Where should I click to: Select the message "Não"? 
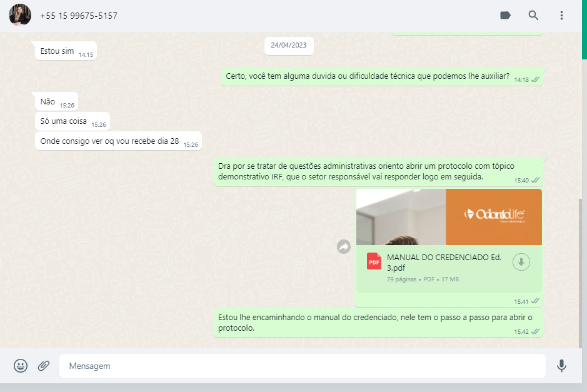pos(56,101)
